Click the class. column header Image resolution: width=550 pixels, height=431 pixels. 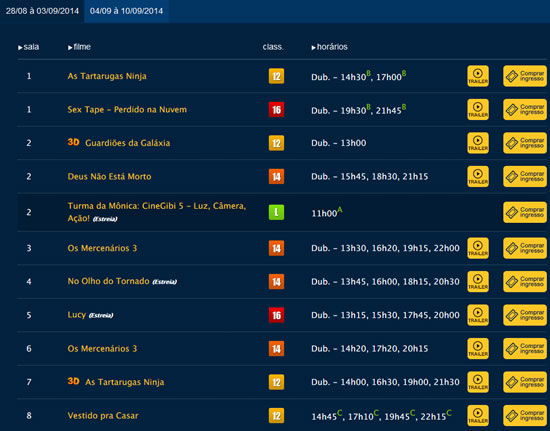(x=273, y=47)
